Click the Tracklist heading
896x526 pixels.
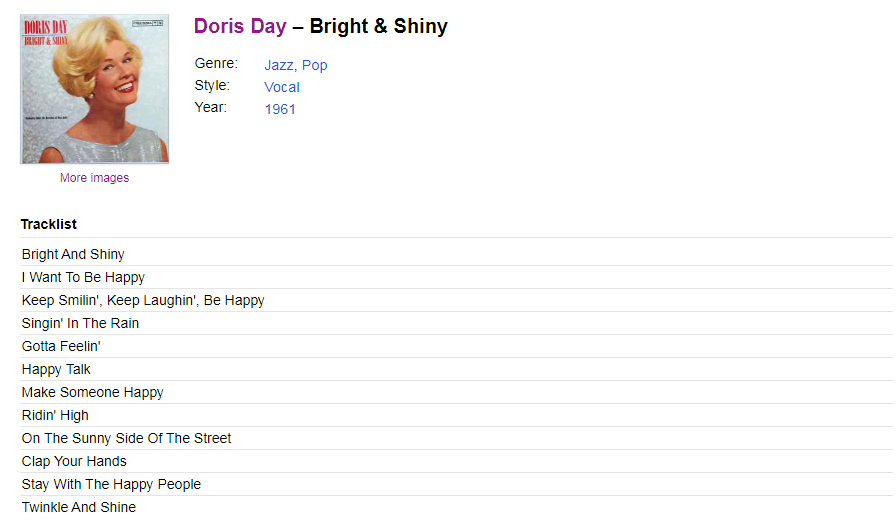(x=49, y=224)
